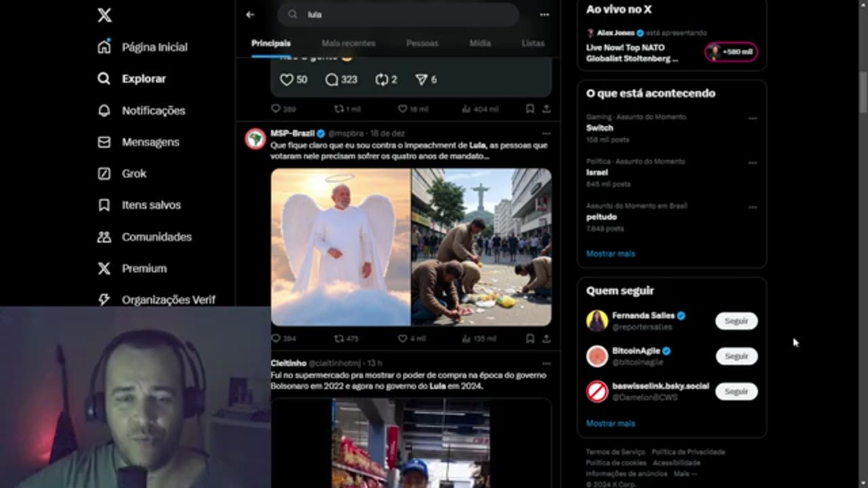Click the share icon showing 6

tap(426, 79)
